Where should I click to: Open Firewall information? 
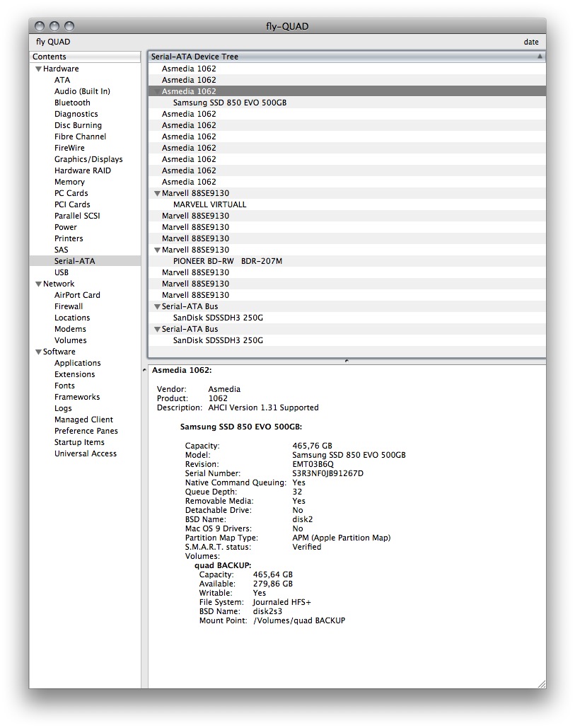click(68, 306)
